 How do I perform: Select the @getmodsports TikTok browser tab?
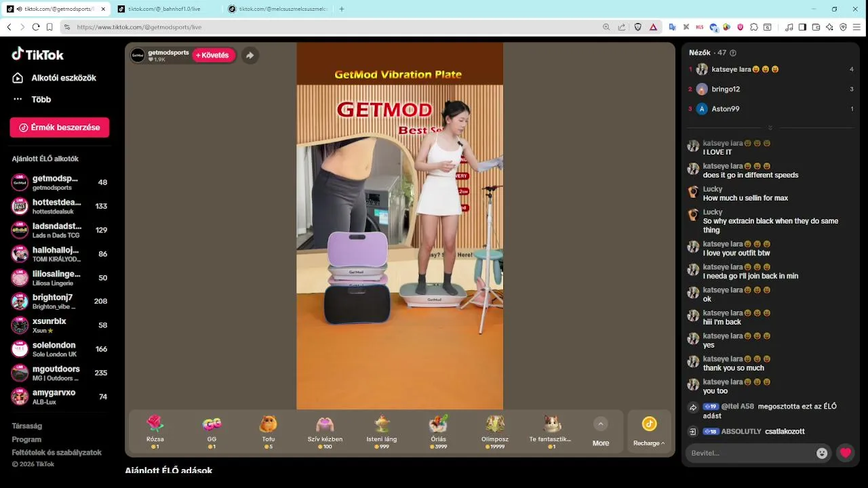coord(56,9)
